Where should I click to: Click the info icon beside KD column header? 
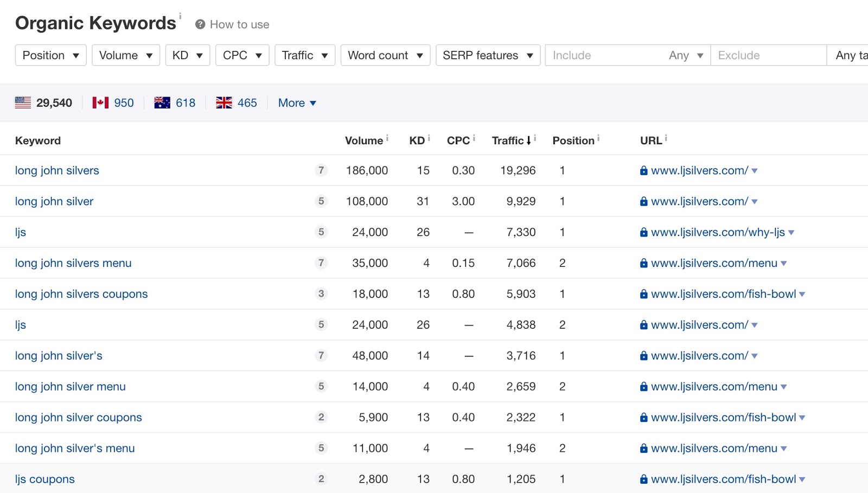[x=429, y=138]
